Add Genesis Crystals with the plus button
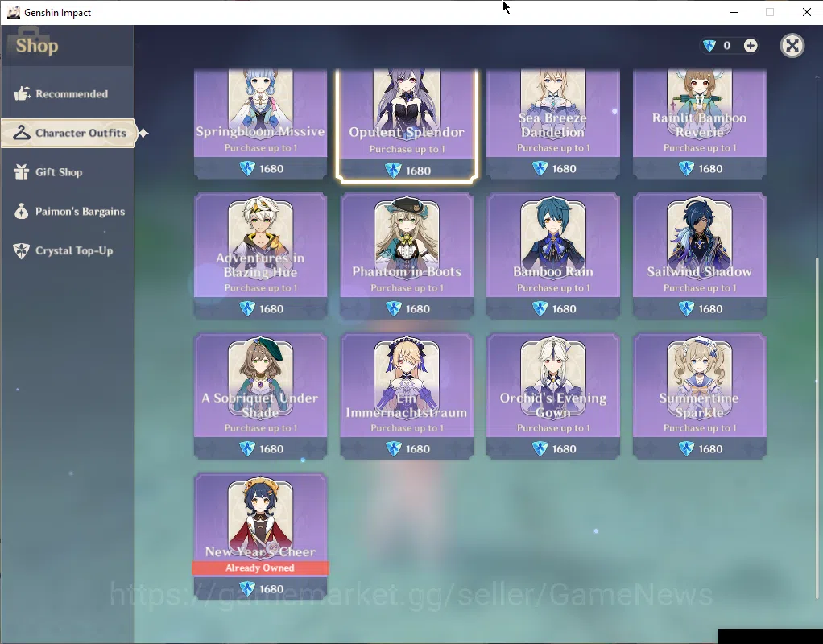823x644 pixels. (x=751, y=46)
